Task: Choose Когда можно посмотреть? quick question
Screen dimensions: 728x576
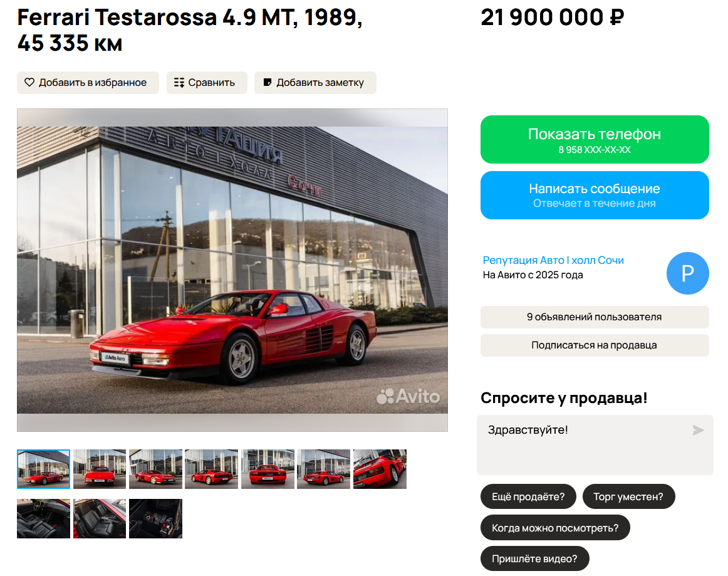Action: click(555, 528)
